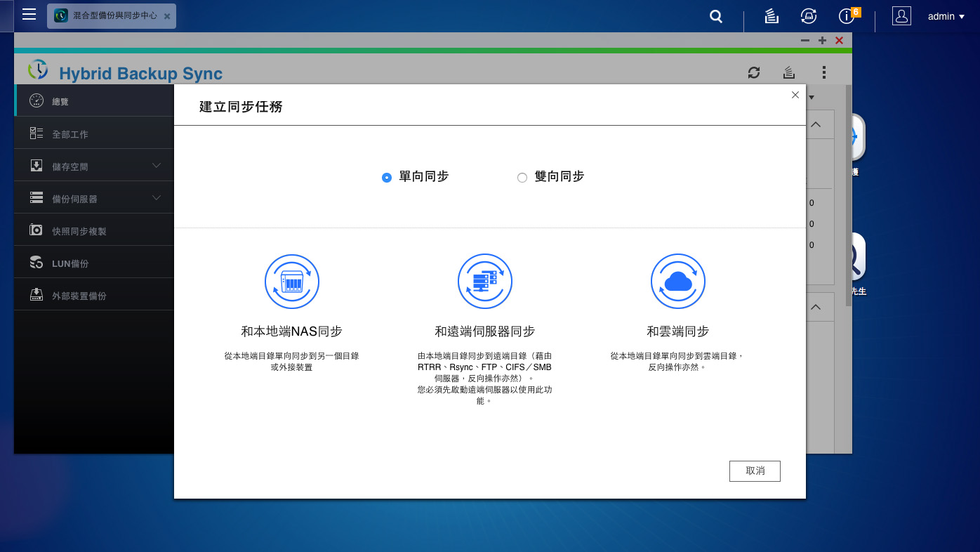This screenshot has width=980, height=552.
Task: Open external devices icon in top bar
Action: coord(808,16)
